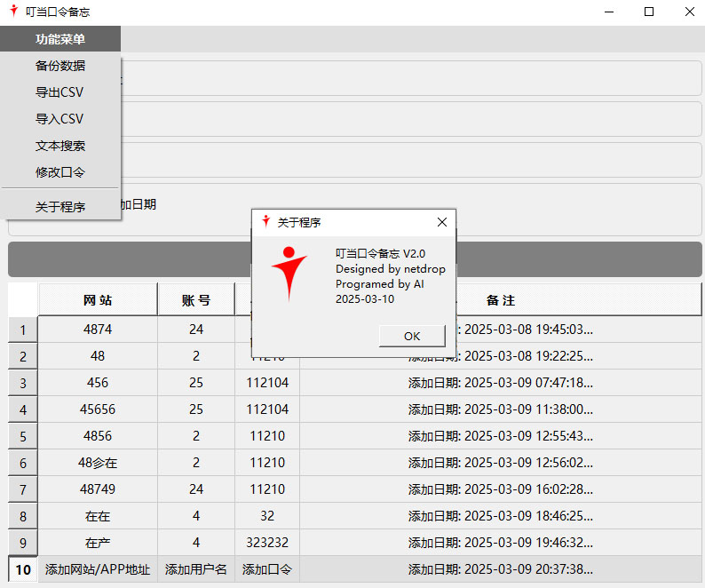705x588 pixels.
Task: Open the 功能菜单 menu
Action: 60,39
